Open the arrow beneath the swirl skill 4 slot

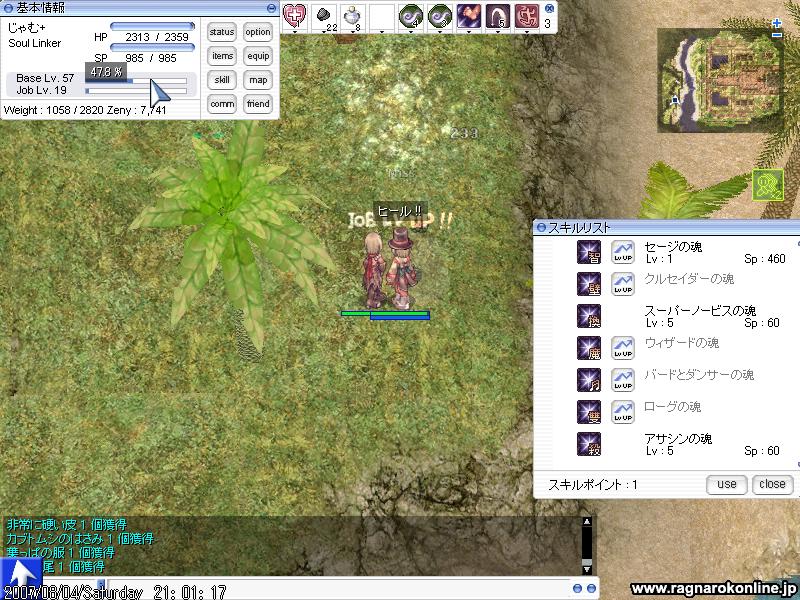[x=411, y=32]
